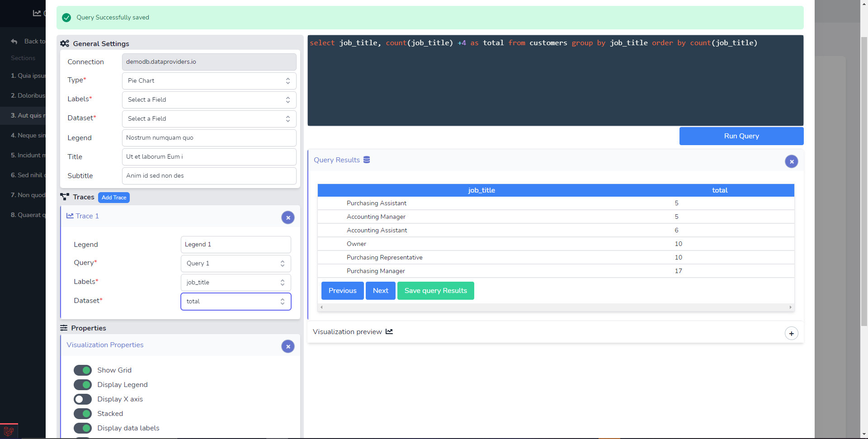Click the horizontal scrollbar under results table

[x=556, y=307]
